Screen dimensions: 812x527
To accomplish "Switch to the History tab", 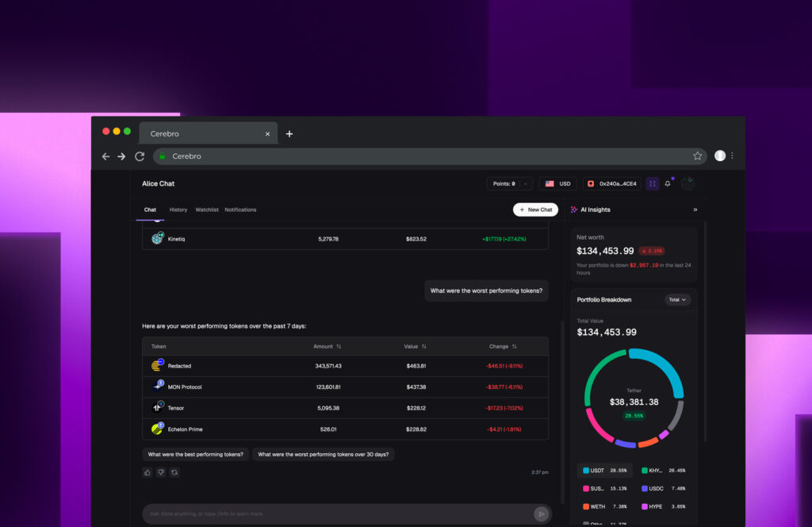I will (x=178, y=210).
